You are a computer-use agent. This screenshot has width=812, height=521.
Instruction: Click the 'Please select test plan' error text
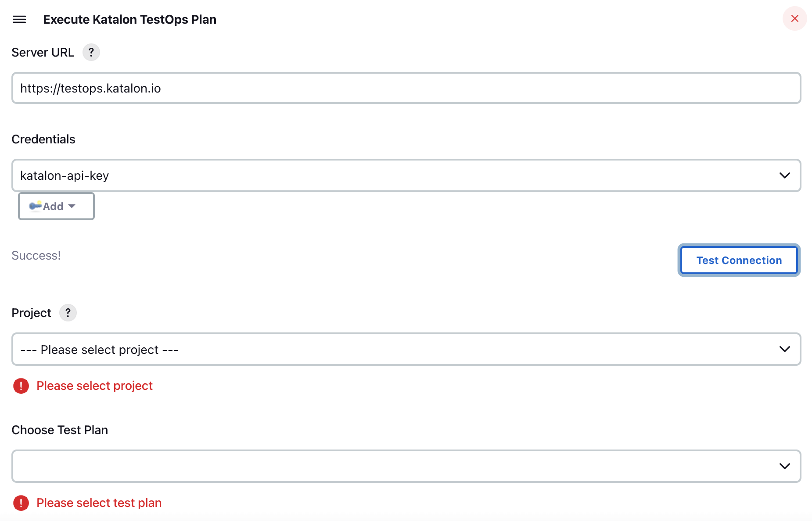point(99,503)
